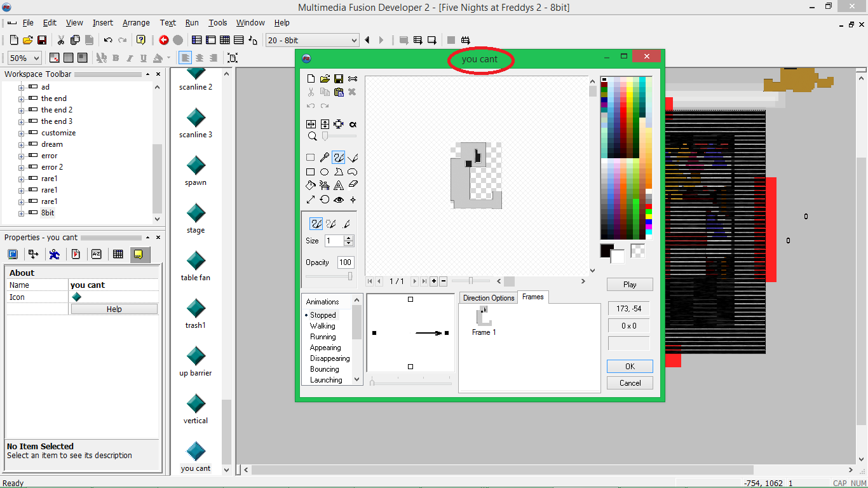Expand the 'the end' tree item

click(x=21, y=99)
